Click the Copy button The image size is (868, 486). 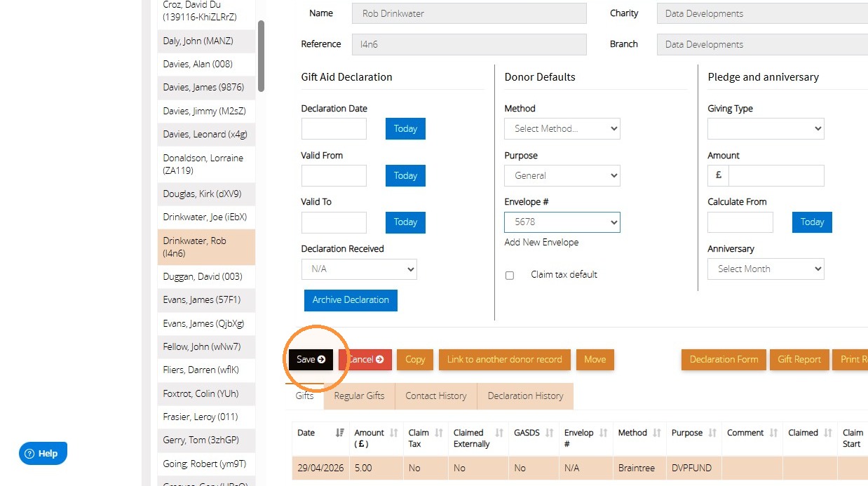[x=415, y=359]
